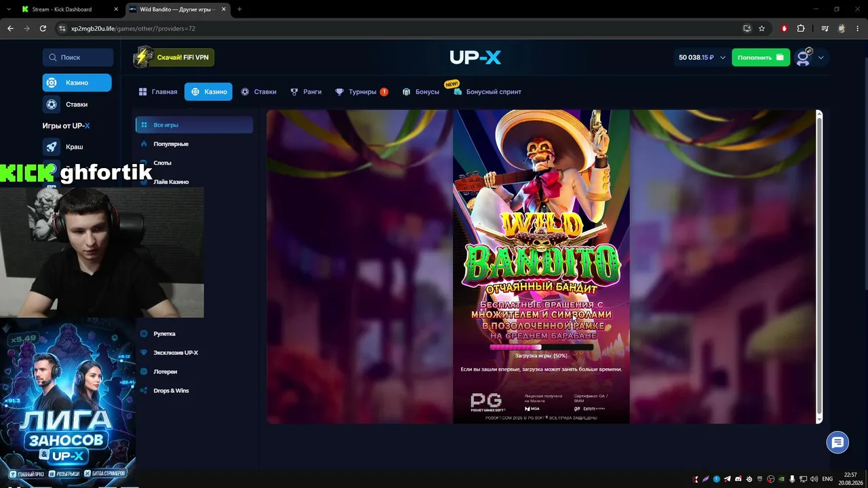
Task: Open the Крaш rocket game icon
Action: pos(52,146)
